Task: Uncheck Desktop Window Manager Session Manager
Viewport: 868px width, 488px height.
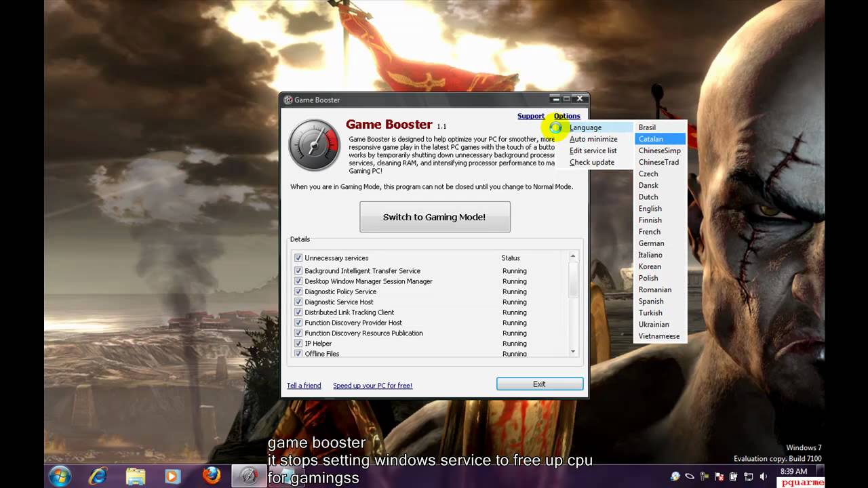Action: pos(298,281)
